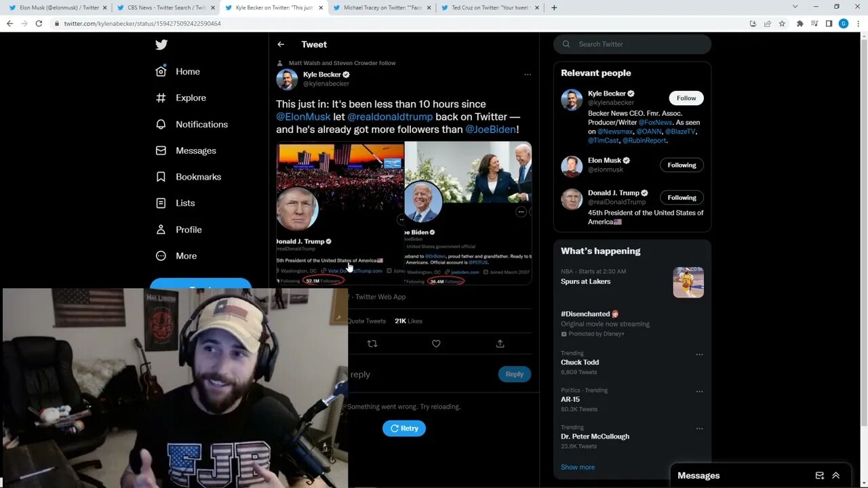Viewport: 868px width, 488px height.
Task: Click the back arrow beside Tweet heading
Action: pyautogui.click(x=281, y=44)
